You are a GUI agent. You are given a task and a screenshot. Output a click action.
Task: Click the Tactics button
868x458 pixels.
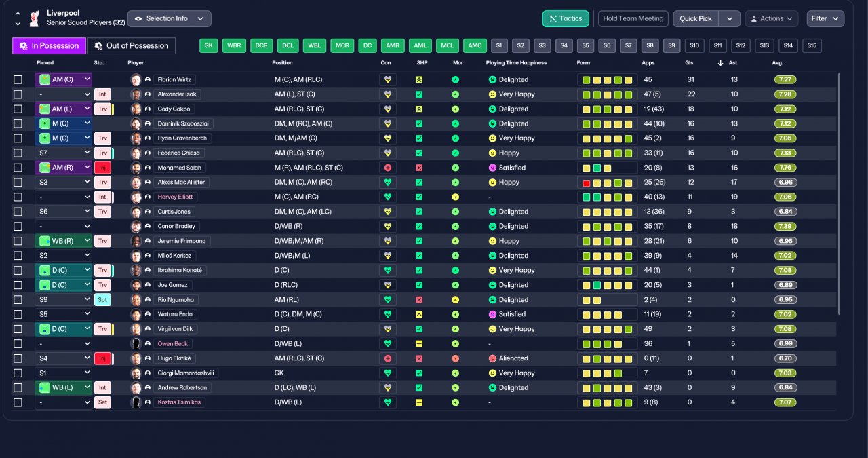point(566,18)
